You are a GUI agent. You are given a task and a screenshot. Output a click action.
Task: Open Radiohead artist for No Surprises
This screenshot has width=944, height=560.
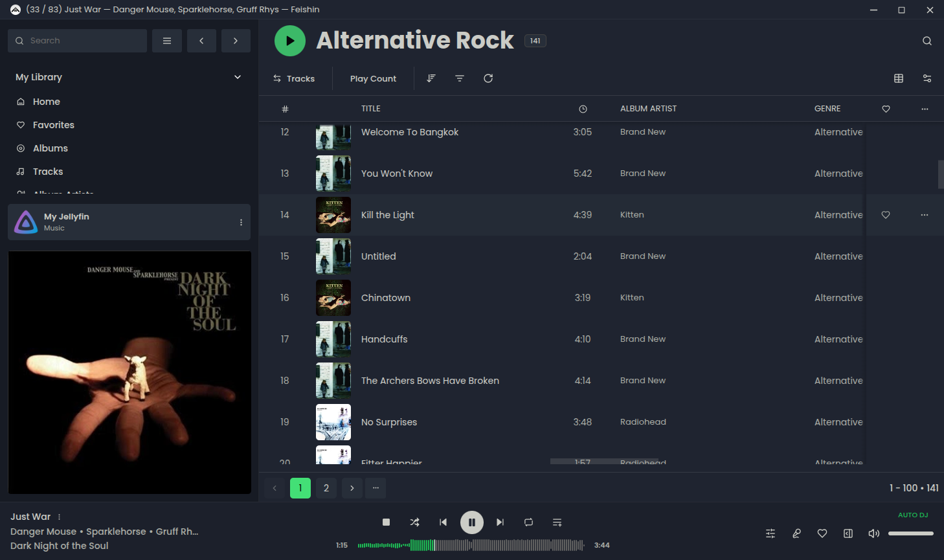(643, 422)
